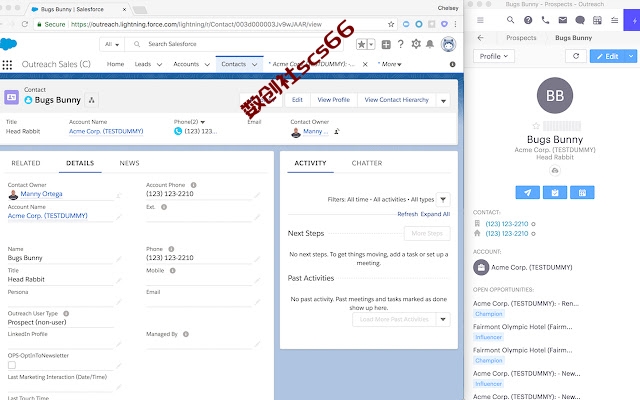This screenshot has height=400, width=640.
Task: Open the contact actions dropdown arrow
Action: [443, 100]
